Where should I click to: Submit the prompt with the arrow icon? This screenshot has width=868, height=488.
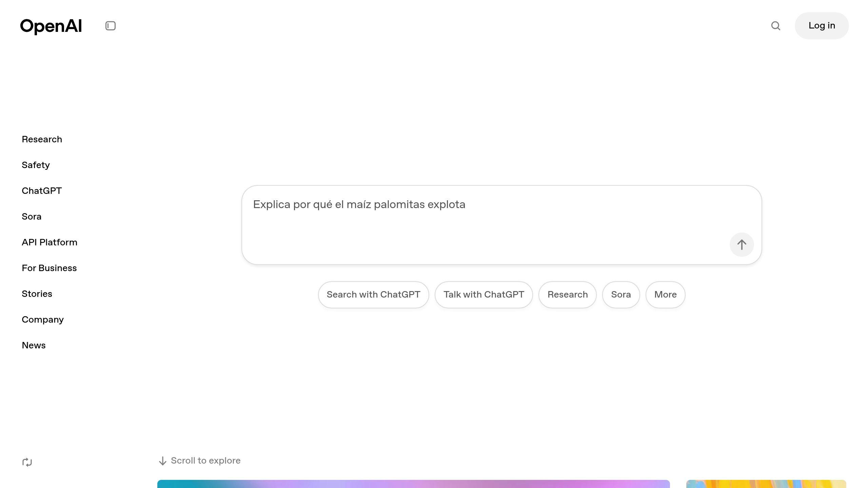click(x=742, y=244)
